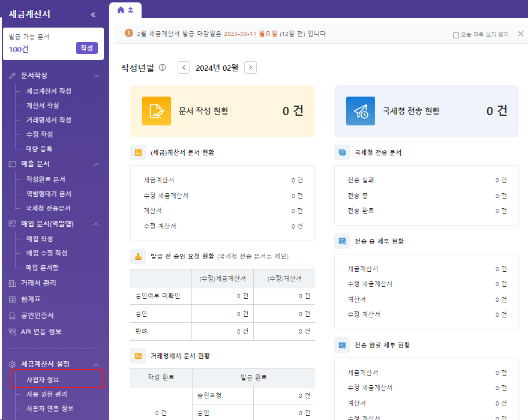
Task: Open 수정 작성 menu item
Action: tap(40, 134)
